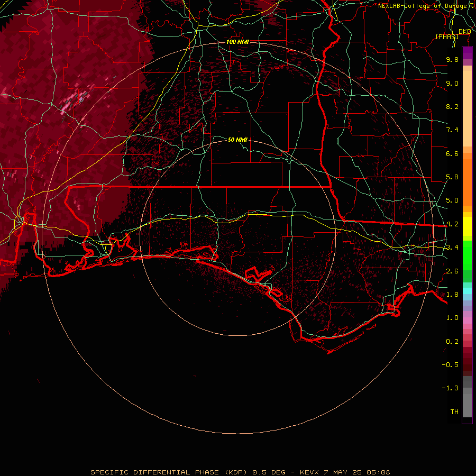476x476 pixels.
Task: Click the "50 NMI" range ring label
Action: (237, 140)
